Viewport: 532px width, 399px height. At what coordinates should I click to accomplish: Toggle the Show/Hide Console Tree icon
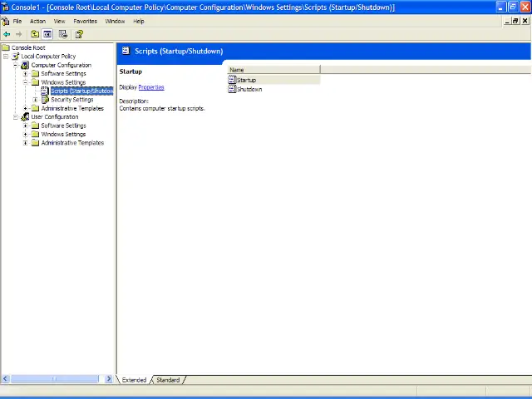tap(47, 34)
